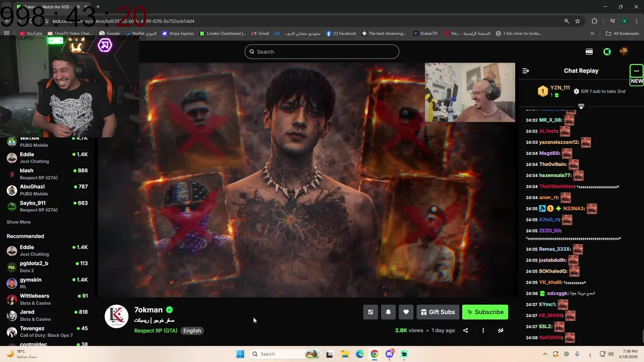Viewport: 644px width, 362px height.
Task: Expand the gift leaderboard handle
Action: (581, 106)
